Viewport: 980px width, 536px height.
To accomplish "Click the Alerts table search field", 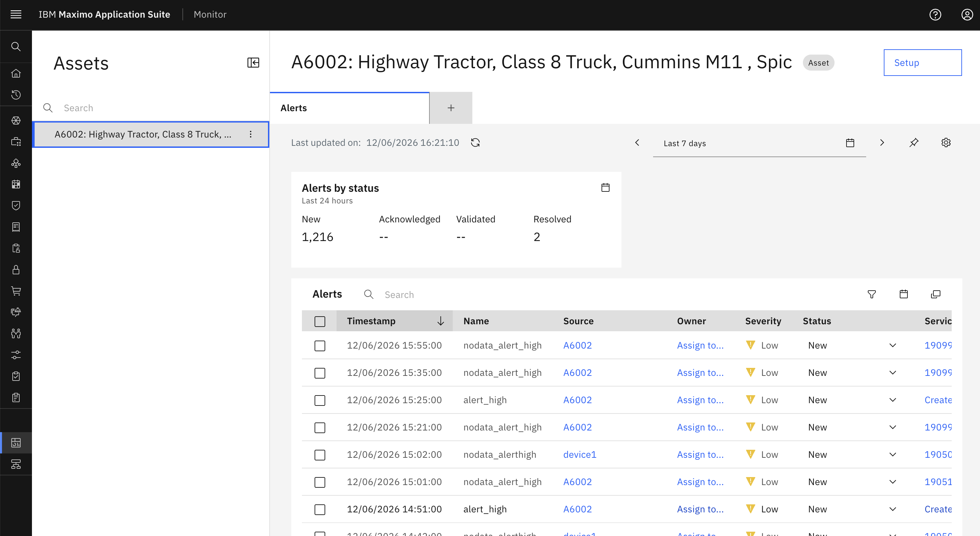I will (x=399, y=295).
